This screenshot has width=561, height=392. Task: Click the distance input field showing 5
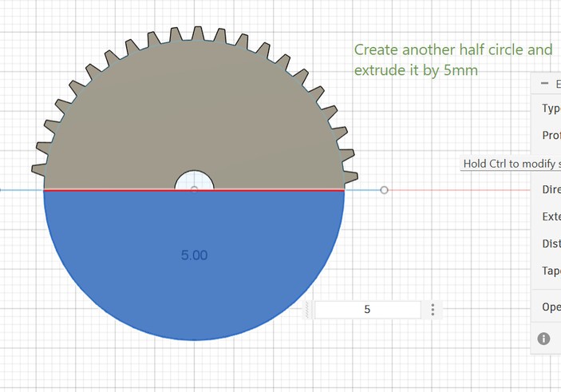pyautogui.click(x=367, y=310)
